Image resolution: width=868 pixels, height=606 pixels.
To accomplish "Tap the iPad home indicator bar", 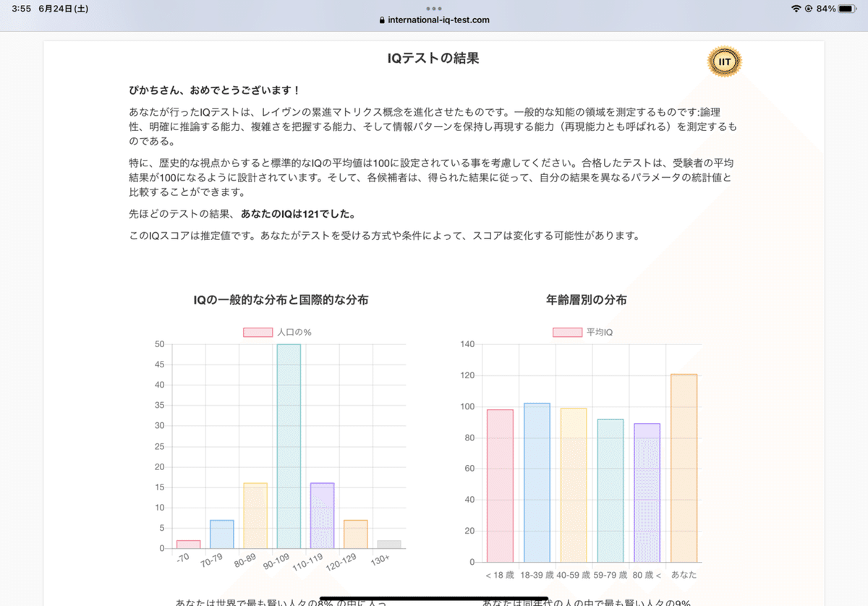I will [434, 599].
